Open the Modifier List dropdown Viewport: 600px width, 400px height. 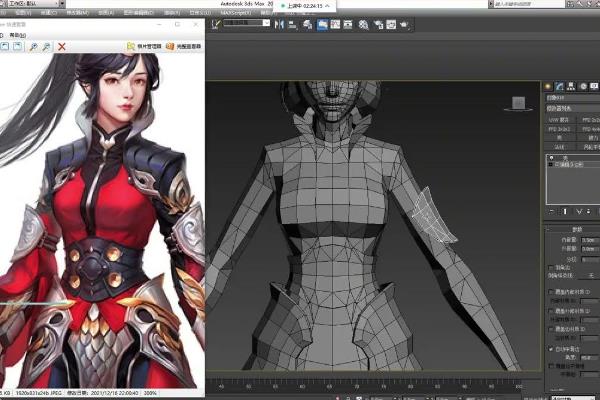572,109
